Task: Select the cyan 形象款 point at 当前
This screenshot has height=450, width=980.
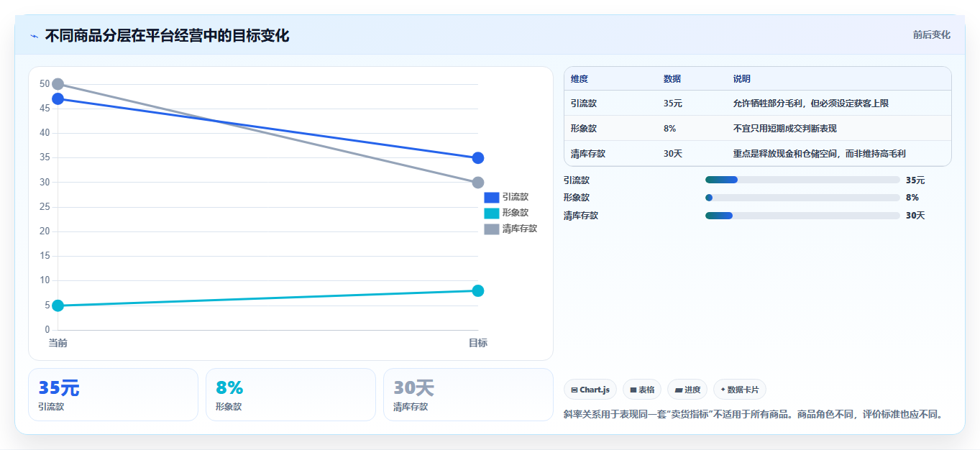Action: pyautogui.click(x=58, y=306)
